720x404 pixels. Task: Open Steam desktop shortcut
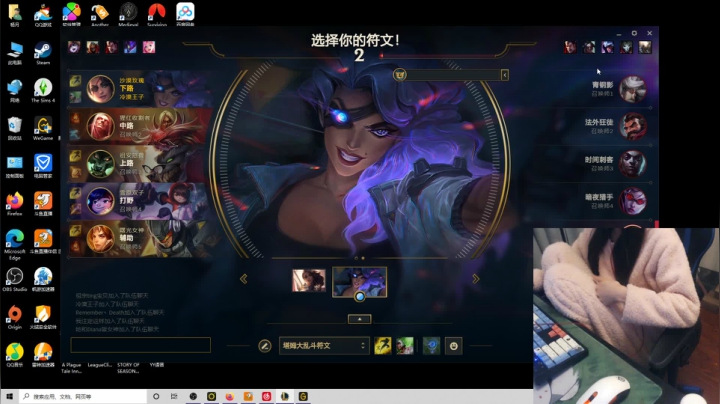[x=43, y=53]
